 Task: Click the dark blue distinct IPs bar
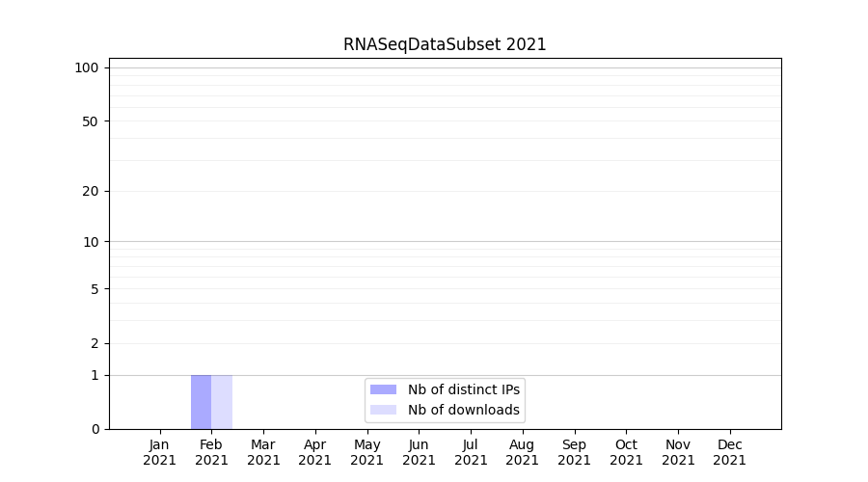point(201,402)
